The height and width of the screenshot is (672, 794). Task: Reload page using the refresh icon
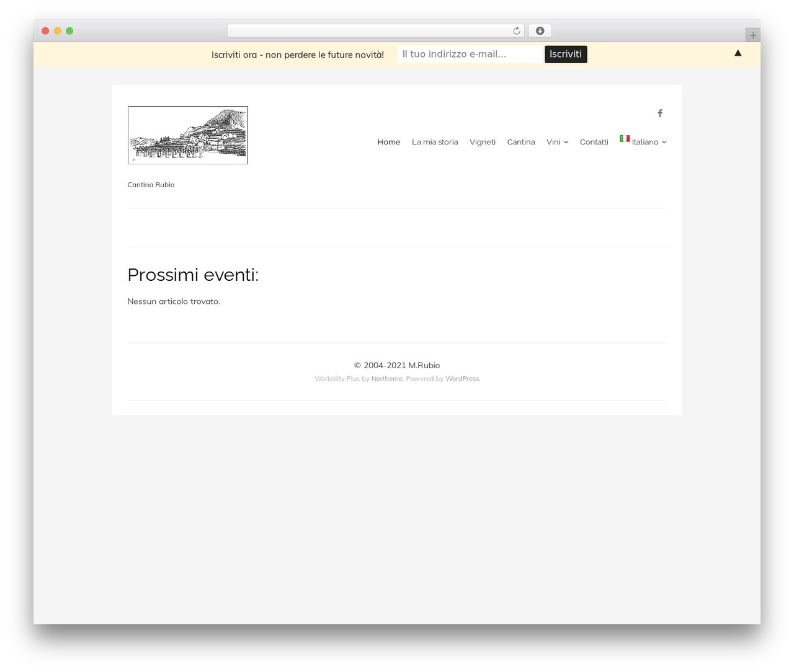[x=516, y=31]
